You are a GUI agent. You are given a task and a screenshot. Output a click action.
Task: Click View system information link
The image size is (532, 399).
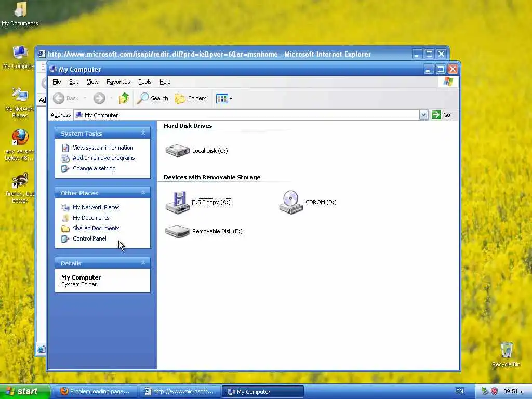[103, 148]
